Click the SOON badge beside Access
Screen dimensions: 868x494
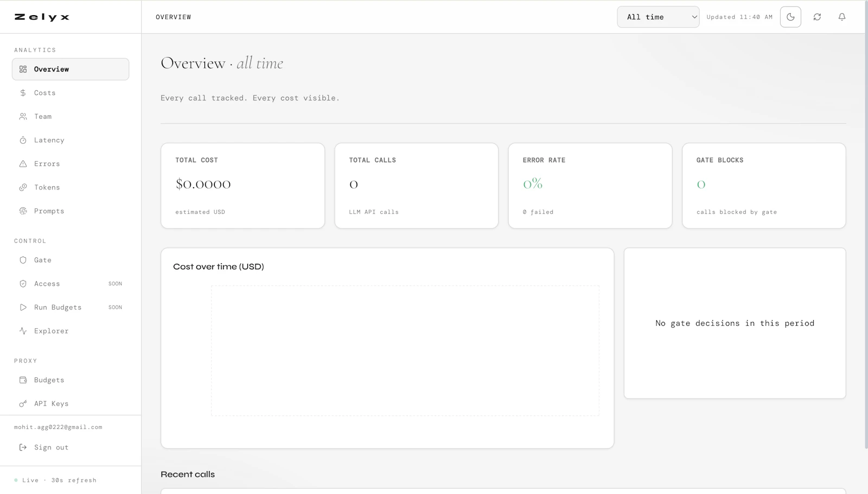click(x=115, y=284)
